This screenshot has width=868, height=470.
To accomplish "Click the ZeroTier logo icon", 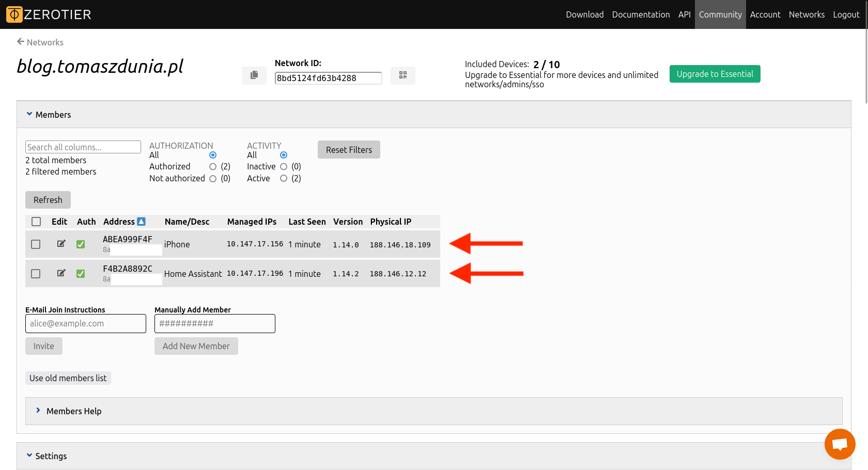I will coord(14,14).
